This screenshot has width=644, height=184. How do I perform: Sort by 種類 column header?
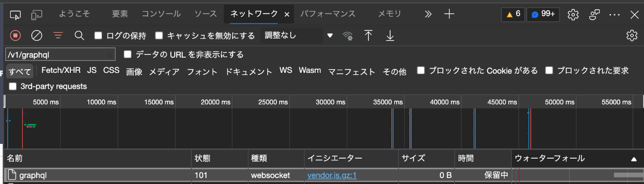(x=276, y=159)
